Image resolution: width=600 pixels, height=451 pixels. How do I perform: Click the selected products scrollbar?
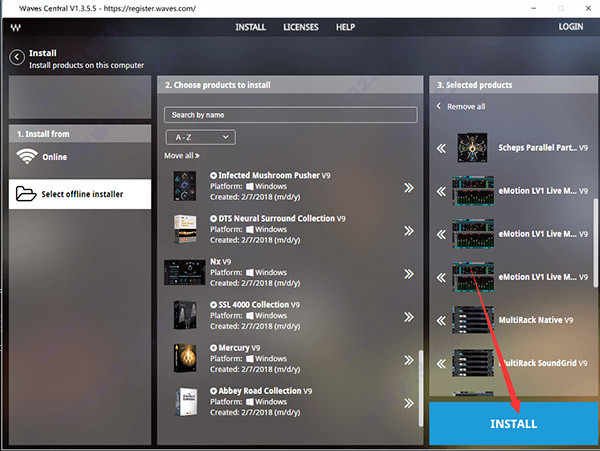click(x=595, y=243)
